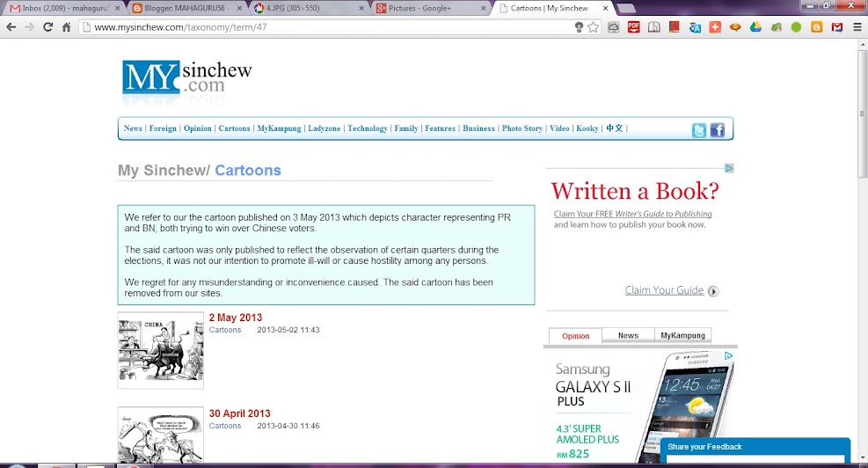Click the Written a Book ad headline
The height and width of the screenshot is (468, 868).
pyautogui.click(x=635, y=191)
